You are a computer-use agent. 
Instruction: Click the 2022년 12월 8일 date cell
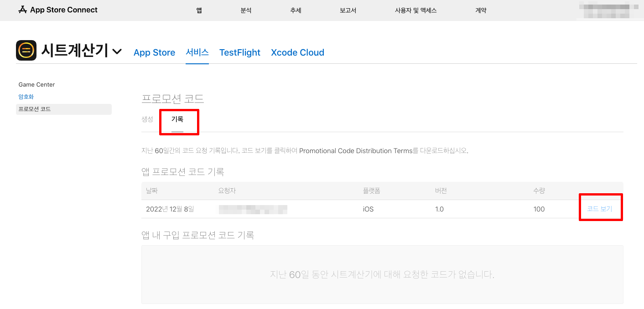click(x=170, y=209)
